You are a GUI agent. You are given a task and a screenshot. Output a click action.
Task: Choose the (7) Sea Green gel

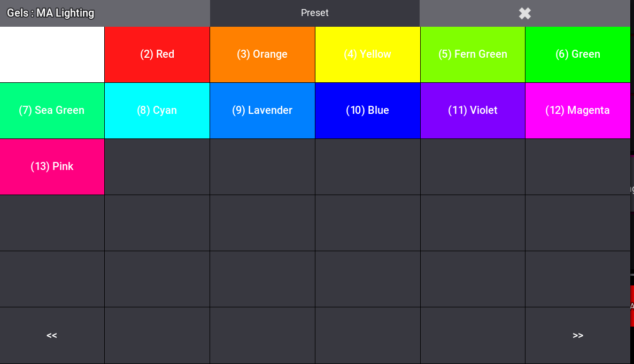[x=52, y=111]
